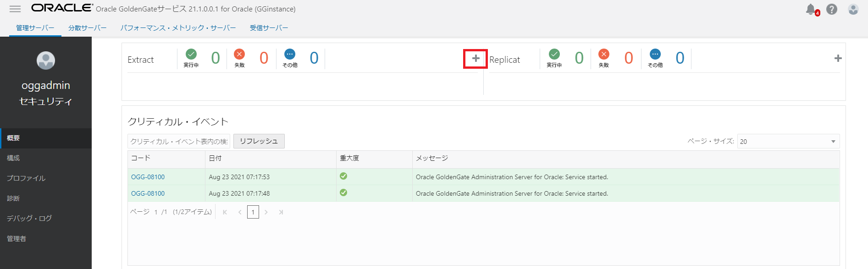Switch to the 分散サーバー tab
Viewport: 868px width, 269px height.
coord(87,28)
